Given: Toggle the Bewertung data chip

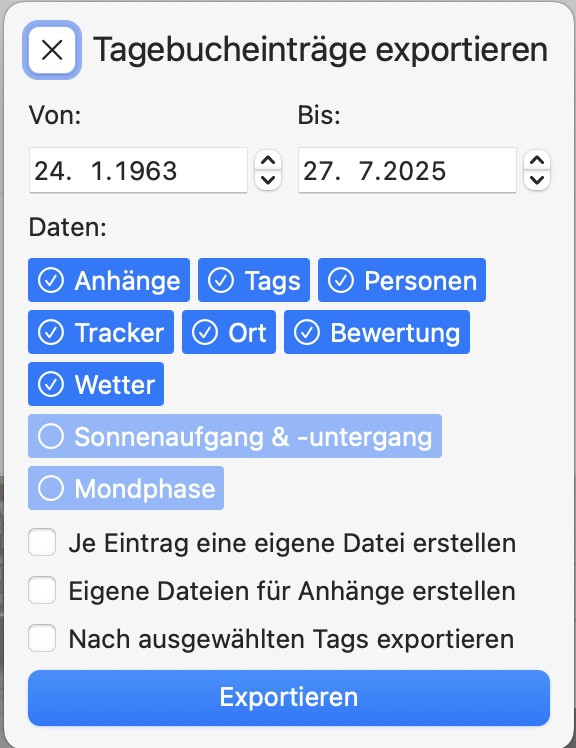Looking at the screenshot, I should click(377, 332).
